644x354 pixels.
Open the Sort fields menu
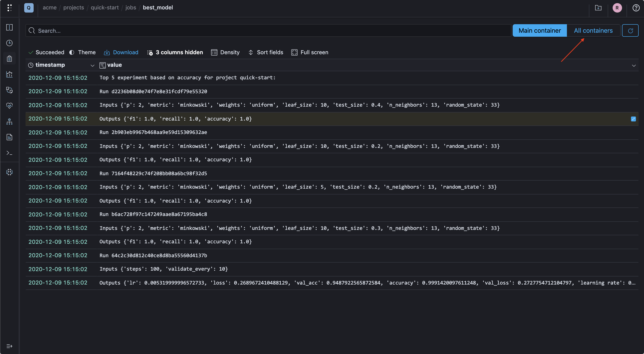tap(266, 52)
